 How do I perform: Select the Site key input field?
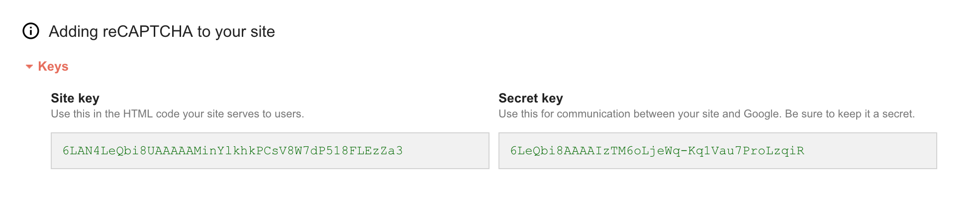tap(270, 151)
